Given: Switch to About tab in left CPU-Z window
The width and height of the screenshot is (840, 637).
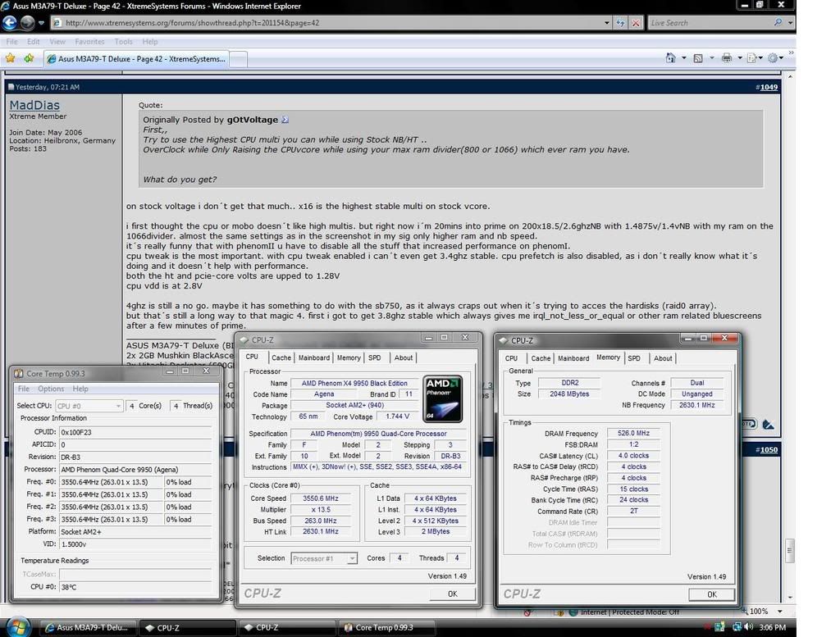Looking at the screenshot, I should [404, 358].
